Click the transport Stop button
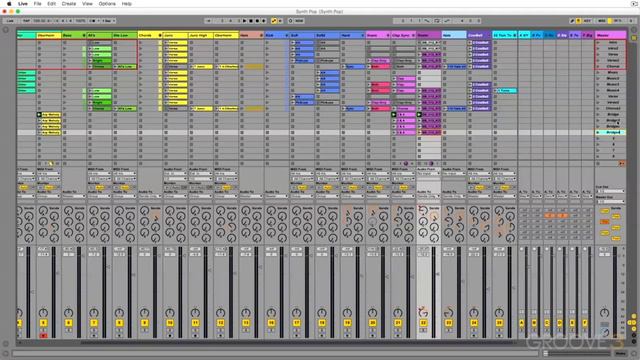 (x=251, y=20)
